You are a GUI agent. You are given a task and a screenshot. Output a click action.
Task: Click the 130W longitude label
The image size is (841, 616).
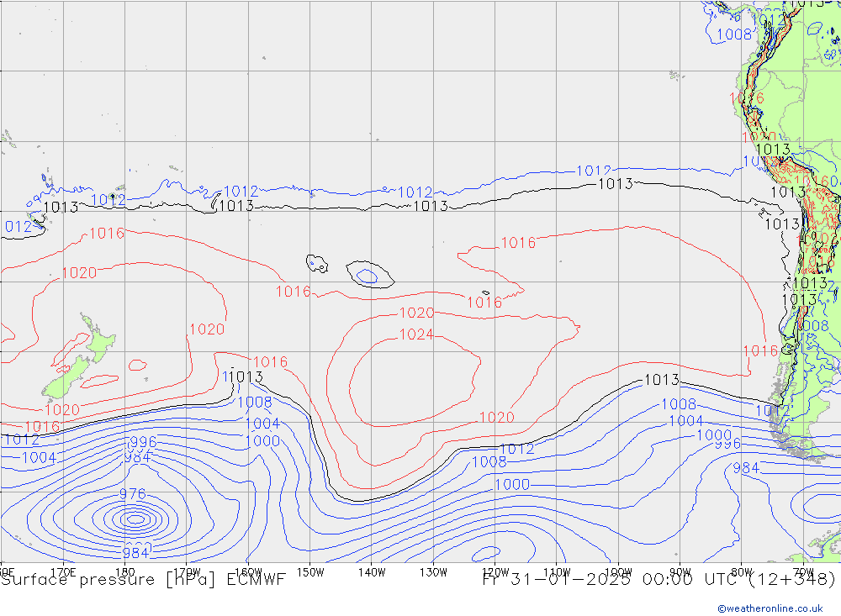click(433, 572)
